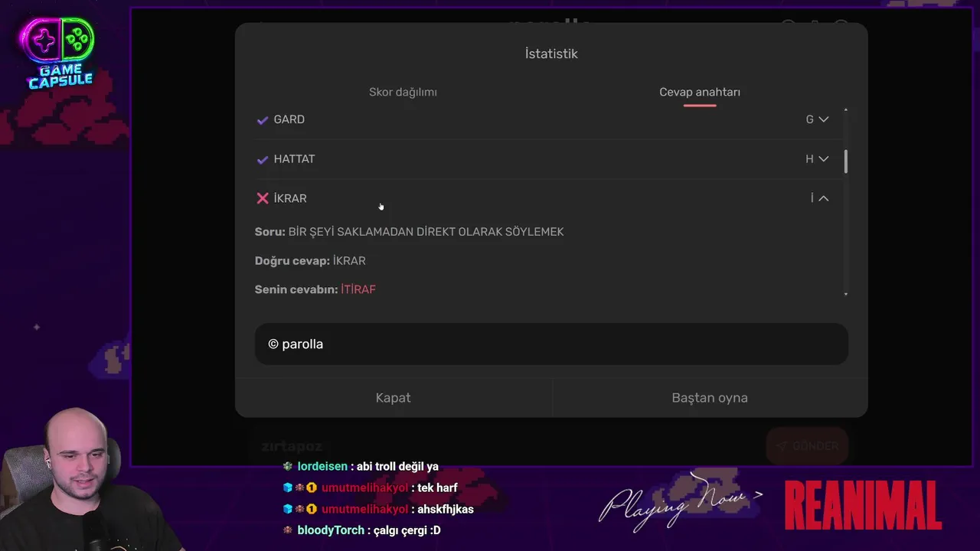The height and width of the screenshot is (551, 980).
Task: Click the dimmed answer input field
Action: point(505,446)
